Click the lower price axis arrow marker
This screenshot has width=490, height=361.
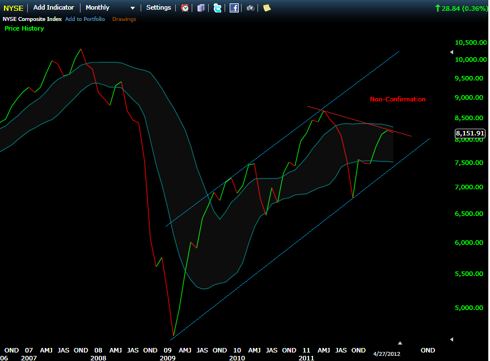(x=452, y=339)
